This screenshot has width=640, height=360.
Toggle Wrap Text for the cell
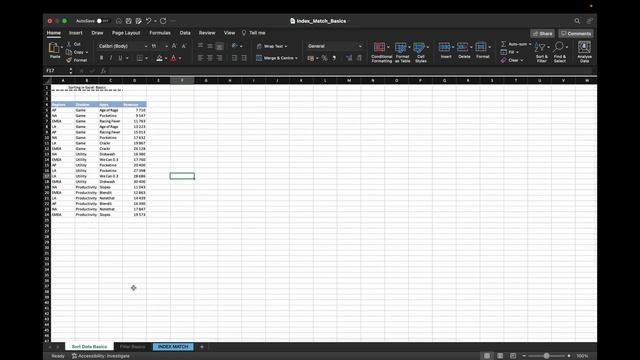click(272, 46)
